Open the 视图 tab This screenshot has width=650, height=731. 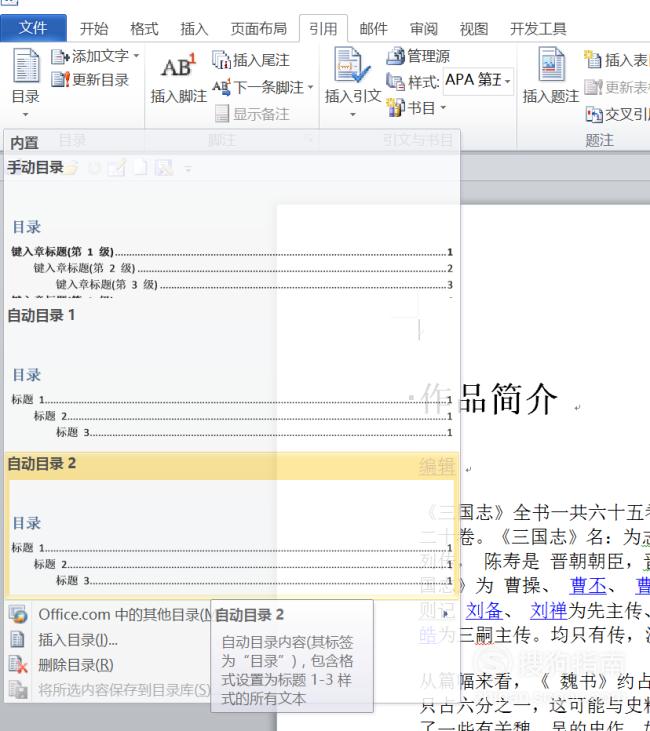pos(474,29)
